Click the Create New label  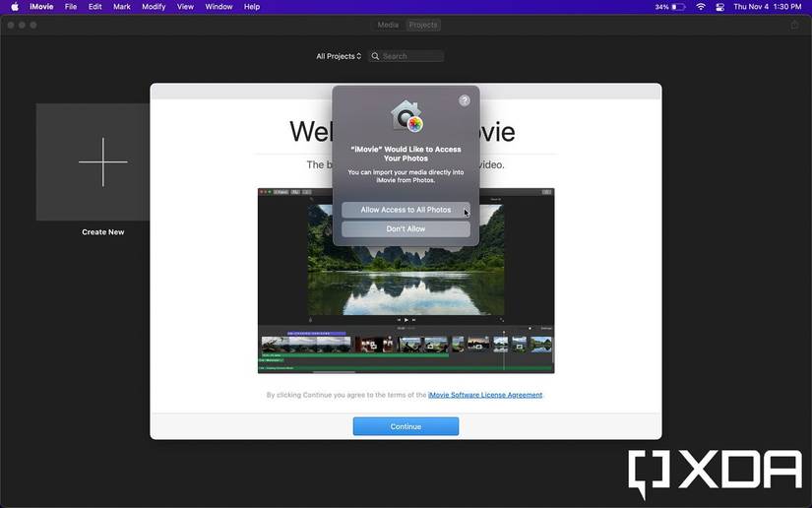click(x=103, y=232)
